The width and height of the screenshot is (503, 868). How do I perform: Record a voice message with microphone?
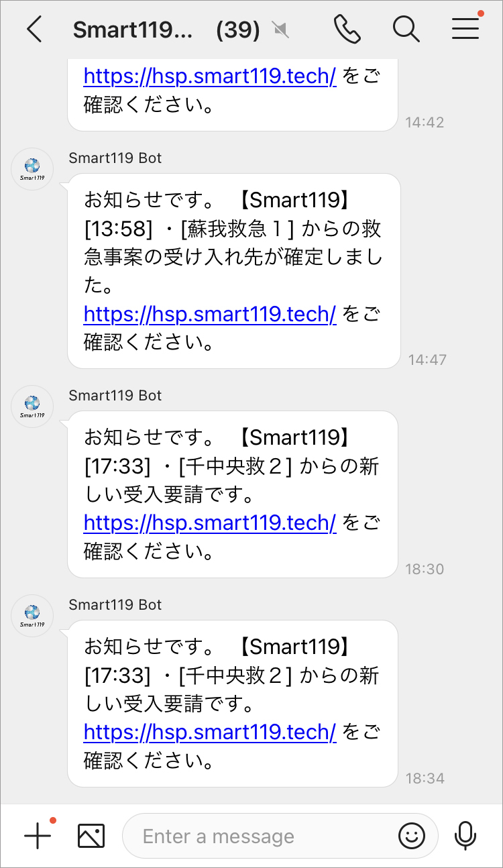click(x=465, y=836)
